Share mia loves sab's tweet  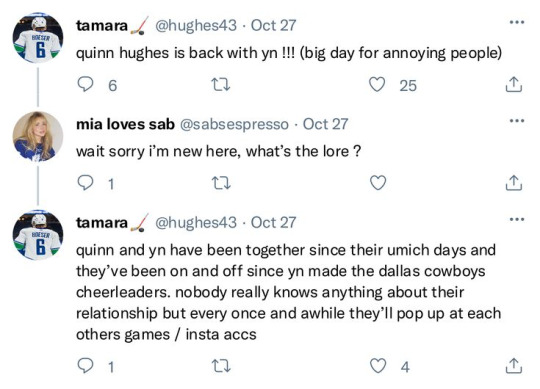pyautogui.click(x=513, y=183)
